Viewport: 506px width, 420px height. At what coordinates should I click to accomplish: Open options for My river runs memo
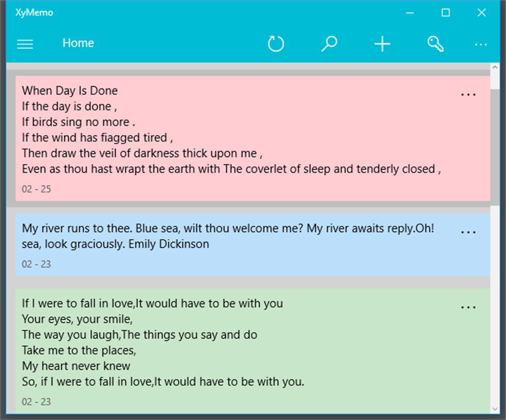click(468, 232)
